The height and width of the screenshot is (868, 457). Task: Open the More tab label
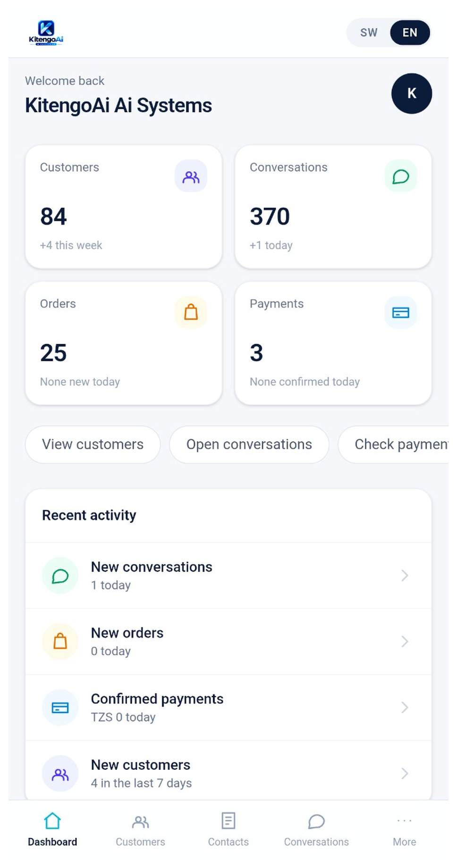click(x=405, y=842)
